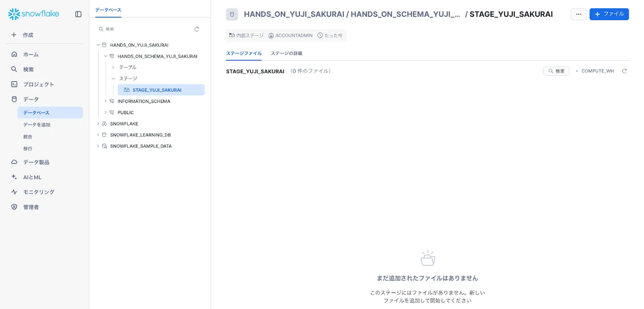Viewport: 644px width, 309px height.
Task: Click the stage icon next to header breadcrumb
Action: tap(232, 14)
